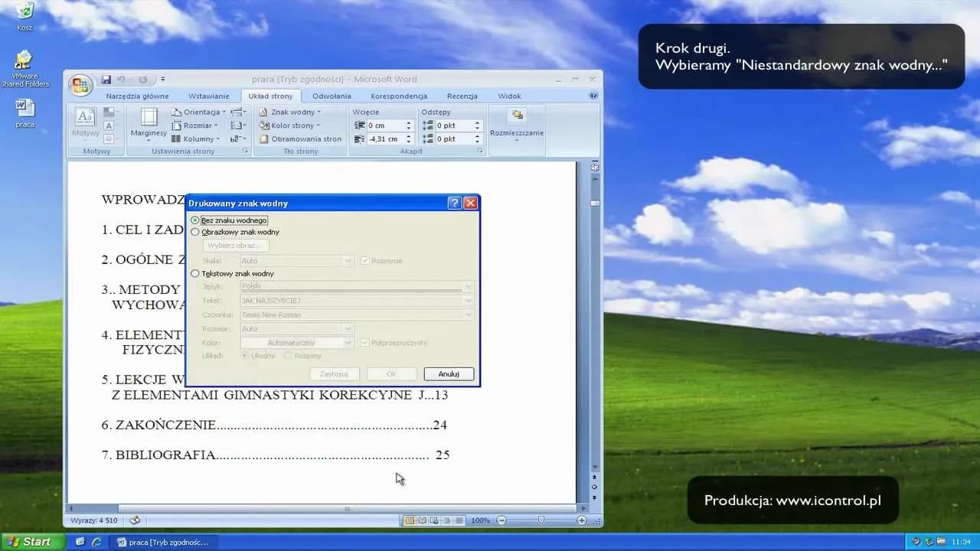Viewport: 980px width, 551px height.
Task: Select the 'Bez znaku wodnego' radio button
Action: 195,220
